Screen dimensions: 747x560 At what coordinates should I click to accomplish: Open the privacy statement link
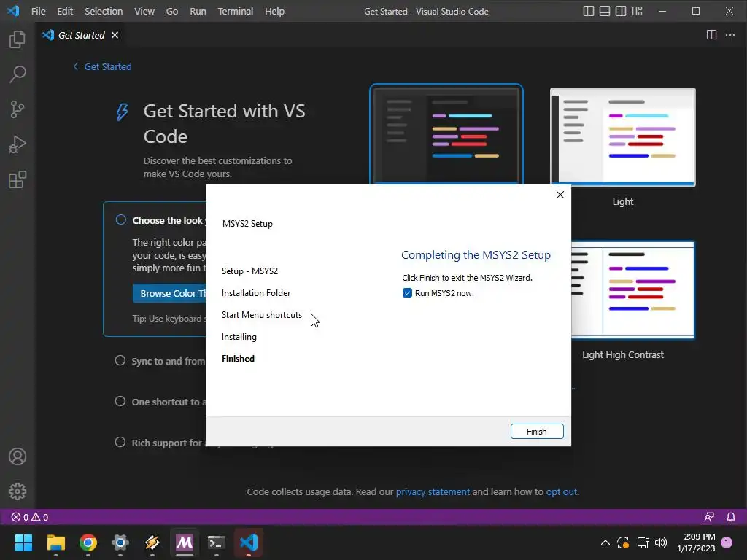point(433,492)
